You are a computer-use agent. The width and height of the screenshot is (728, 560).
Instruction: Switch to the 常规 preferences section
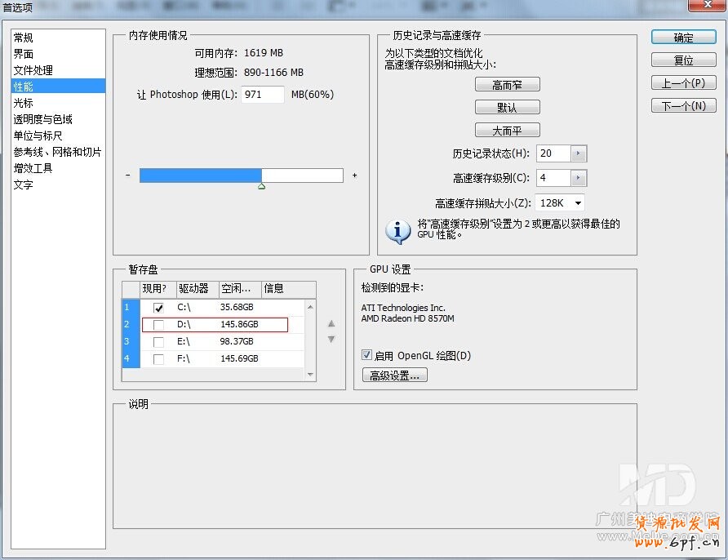(24, 38)
